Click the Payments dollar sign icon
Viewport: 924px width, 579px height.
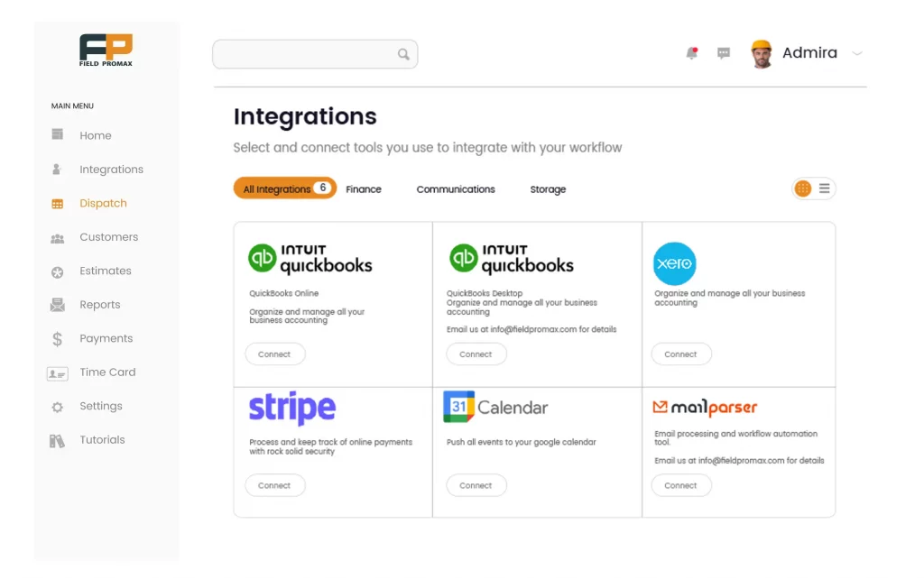[58, 339]
